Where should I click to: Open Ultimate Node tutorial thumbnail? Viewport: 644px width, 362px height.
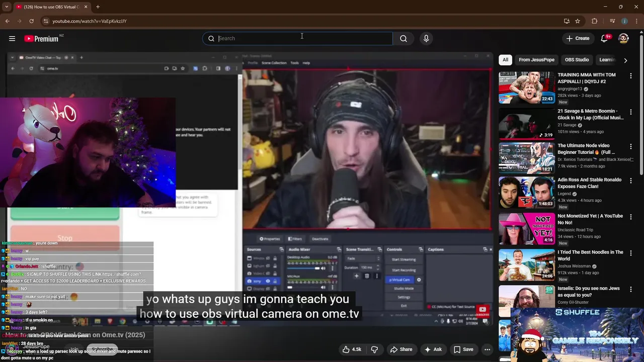point(527,158)
